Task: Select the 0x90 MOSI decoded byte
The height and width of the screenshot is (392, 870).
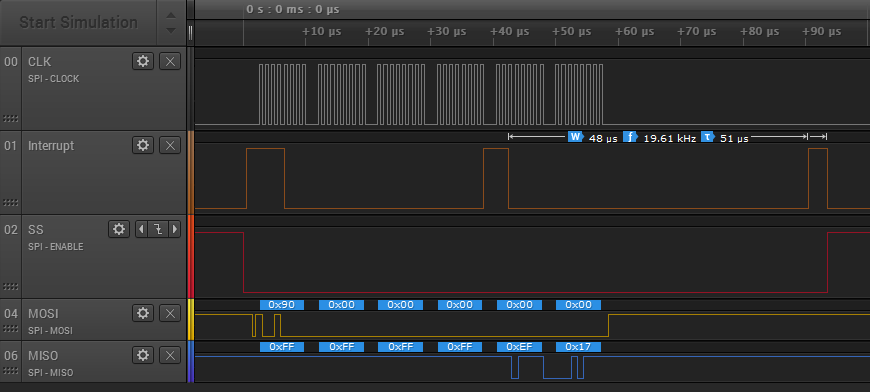Action: coord(282,304)
